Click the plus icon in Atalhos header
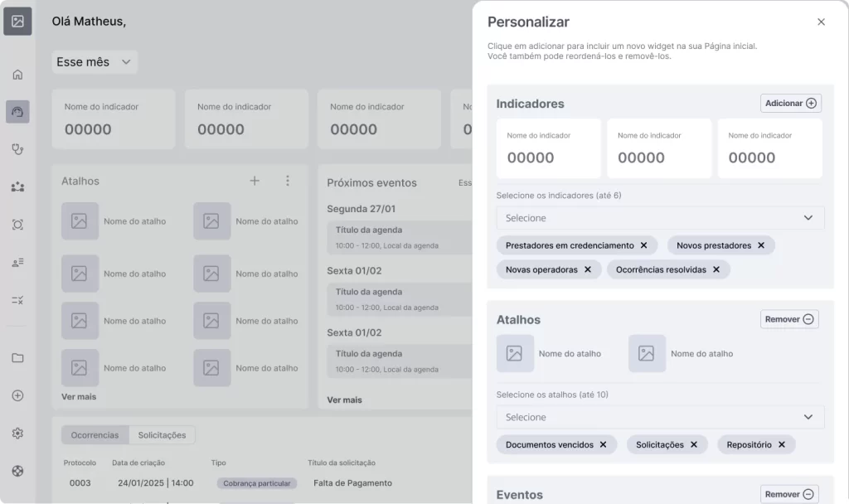Image resolution: width=849 pixels, height=504 pixels. [x=255, y=181]
